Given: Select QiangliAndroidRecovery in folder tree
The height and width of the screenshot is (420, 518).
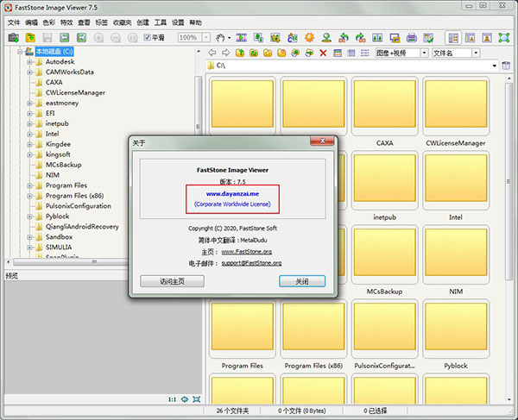Looking at the screenshot, I should [82, 227].
